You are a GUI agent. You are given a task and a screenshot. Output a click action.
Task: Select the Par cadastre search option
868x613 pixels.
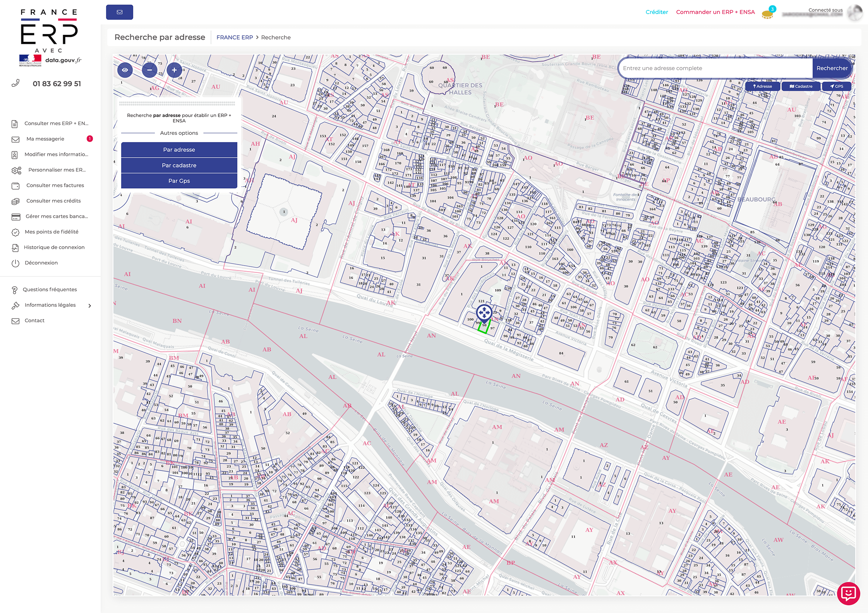click(179, 165)
